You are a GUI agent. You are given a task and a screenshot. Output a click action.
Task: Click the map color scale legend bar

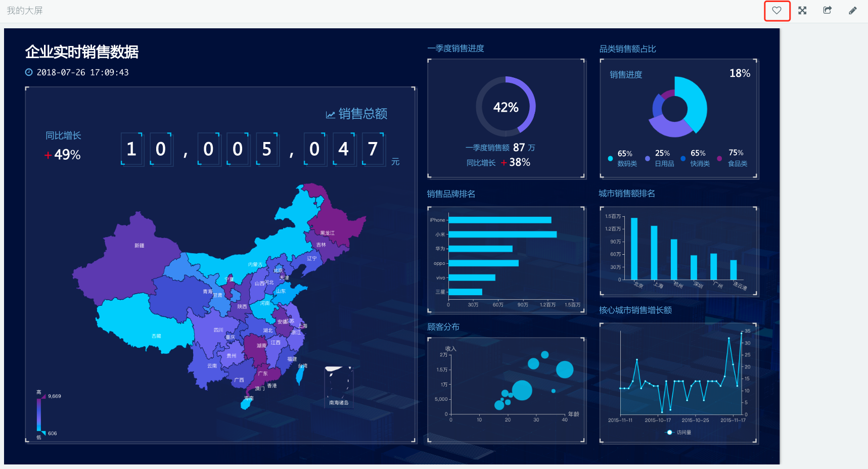point(38,414)
